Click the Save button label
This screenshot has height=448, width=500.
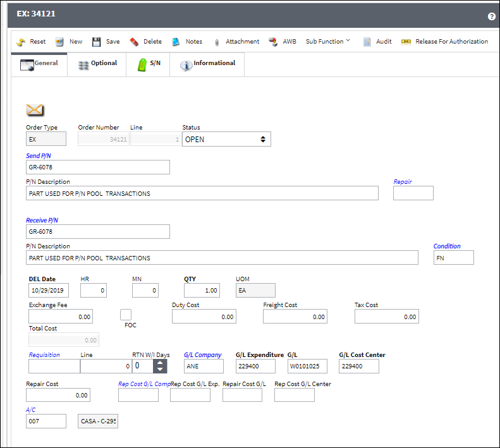tap(113, 42)
